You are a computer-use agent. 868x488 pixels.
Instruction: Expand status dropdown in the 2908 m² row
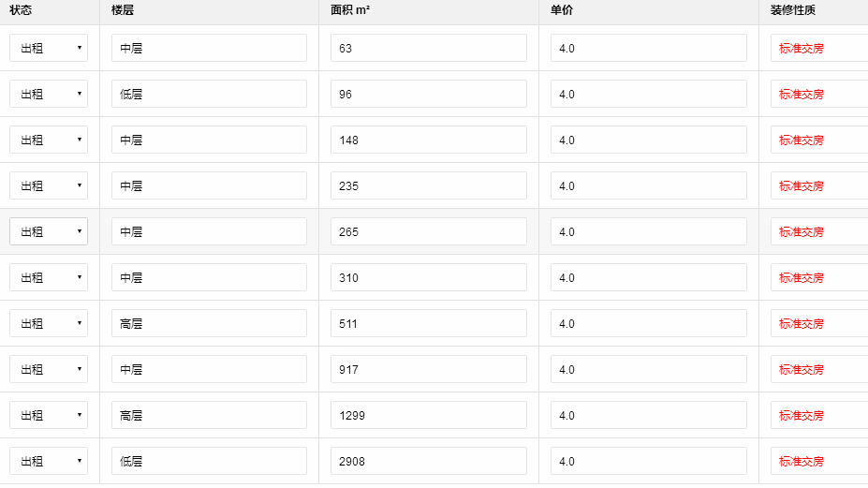[x=49, y=461]
